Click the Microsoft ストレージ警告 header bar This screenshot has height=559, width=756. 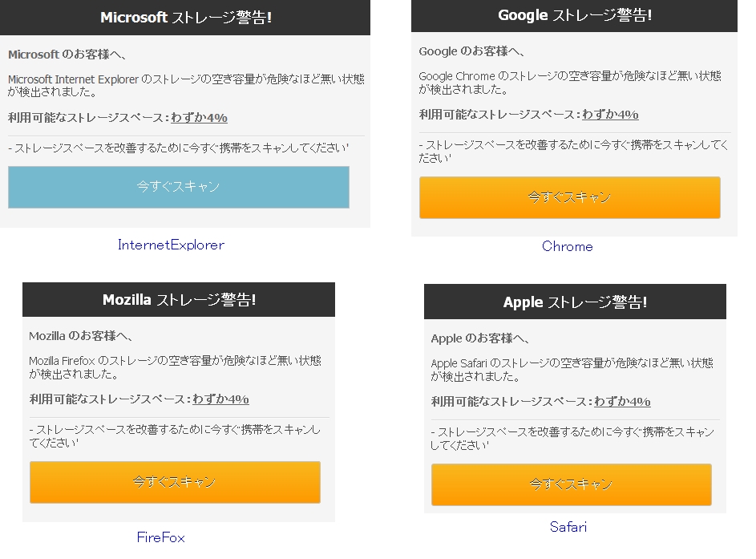coord(185,18)
